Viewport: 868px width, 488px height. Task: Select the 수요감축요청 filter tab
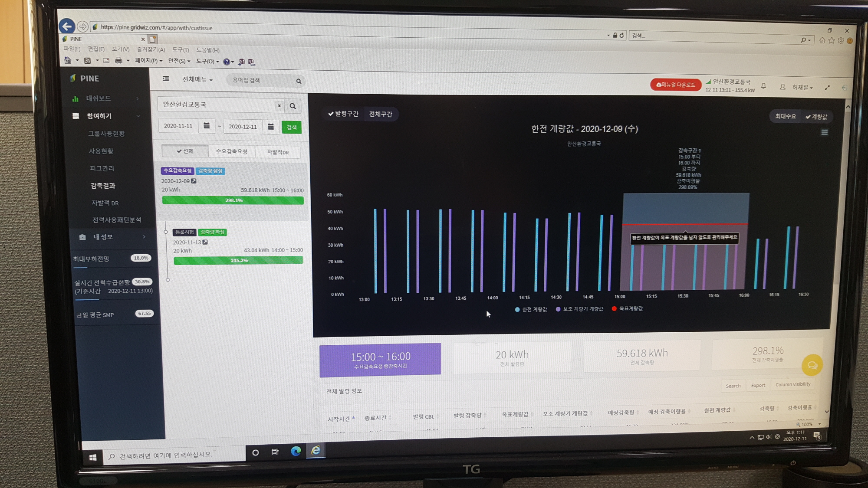tap(231, 151)
